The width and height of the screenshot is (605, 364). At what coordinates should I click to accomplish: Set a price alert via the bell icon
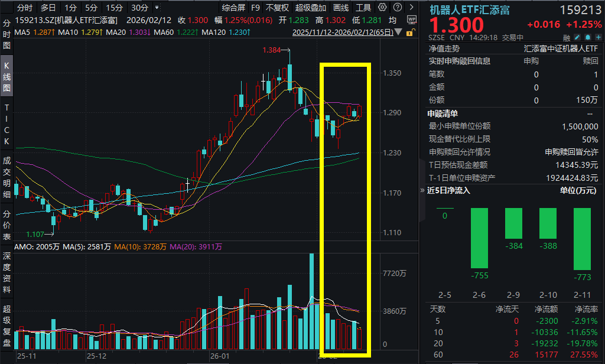click(587, 37)
